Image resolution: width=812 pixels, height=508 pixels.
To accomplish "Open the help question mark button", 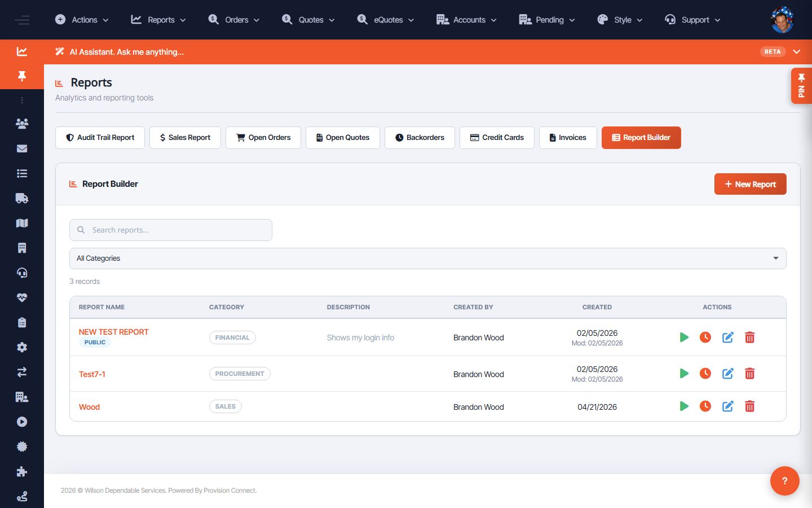I will tap(784, 481).
